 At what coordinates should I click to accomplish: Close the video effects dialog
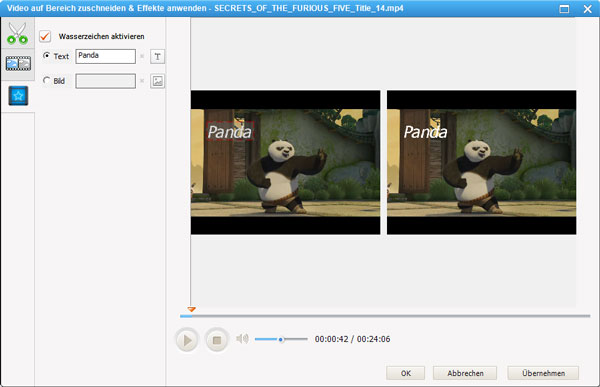(x=588, y=8)
